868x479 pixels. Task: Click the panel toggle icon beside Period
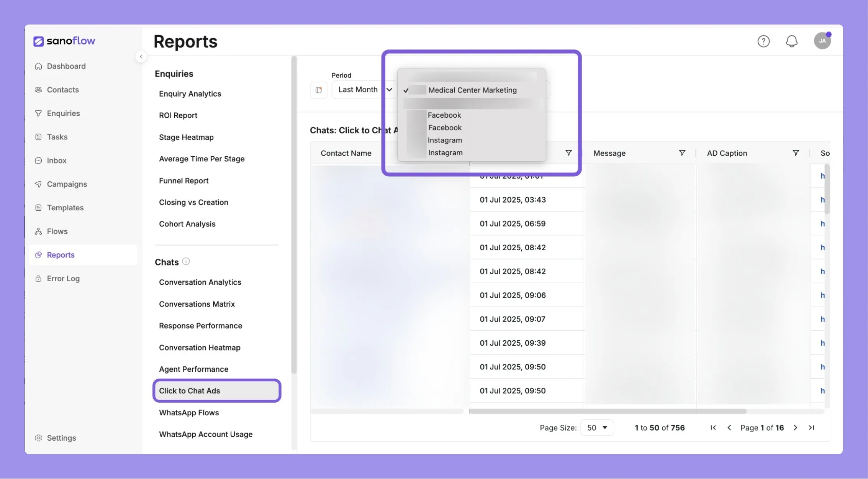(318, 90)
